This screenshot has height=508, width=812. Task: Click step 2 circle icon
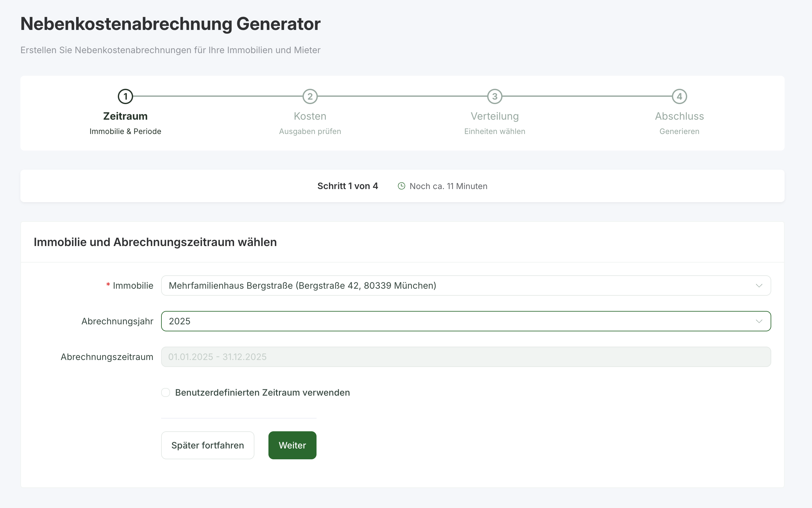tap(310, 96)
